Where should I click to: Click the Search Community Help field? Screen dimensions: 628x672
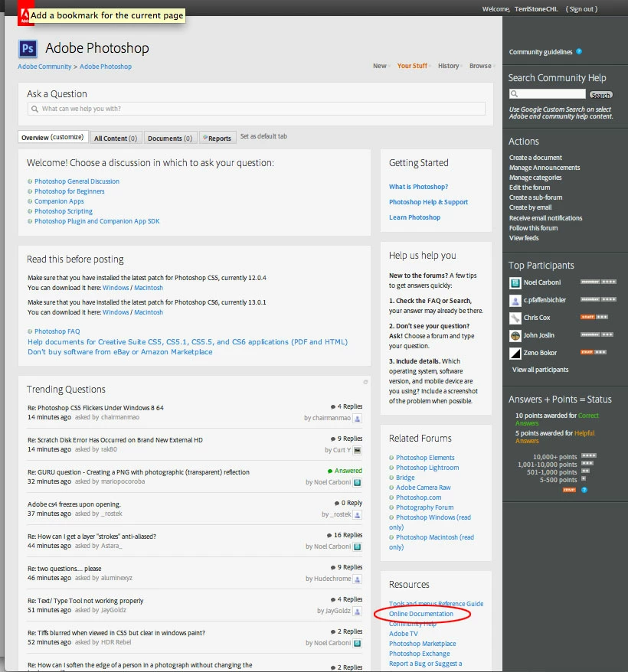[x=548, y=94]
